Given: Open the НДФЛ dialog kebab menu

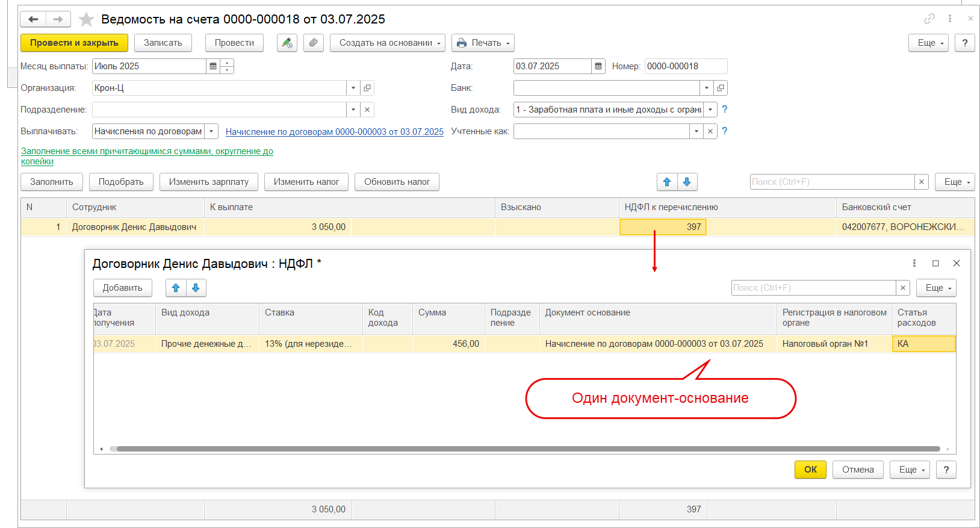Looking at the screenshot, I should click(x=914, y=263).
